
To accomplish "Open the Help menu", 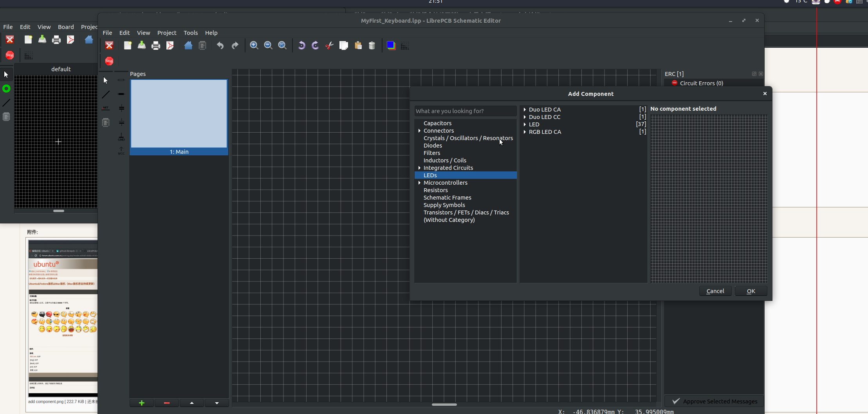I will (x=211, y=33).
